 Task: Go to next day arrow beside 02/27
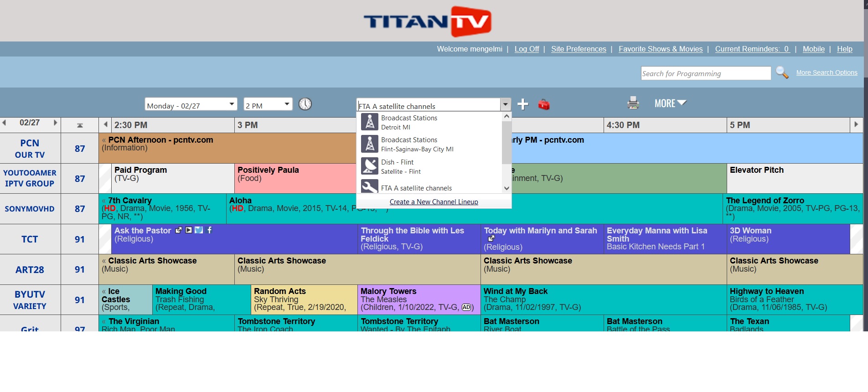56,123
